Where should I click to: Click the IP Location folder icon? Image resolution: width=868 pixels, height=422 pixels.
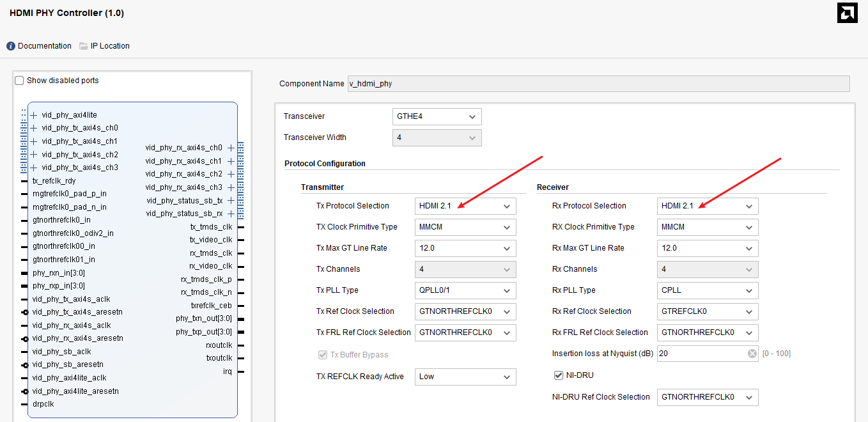(x=84, y=46)
